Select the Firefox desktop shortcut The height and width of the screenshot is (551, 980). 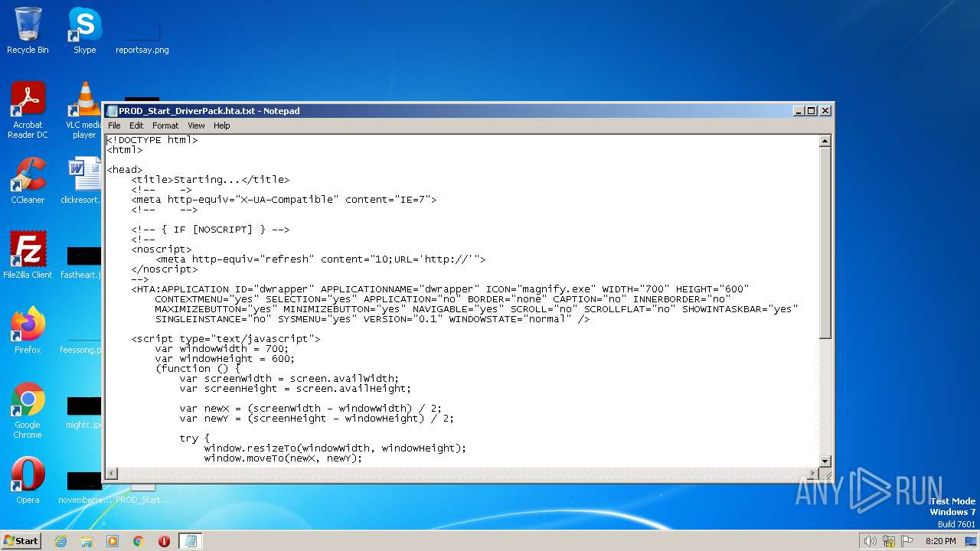(28, 331)
